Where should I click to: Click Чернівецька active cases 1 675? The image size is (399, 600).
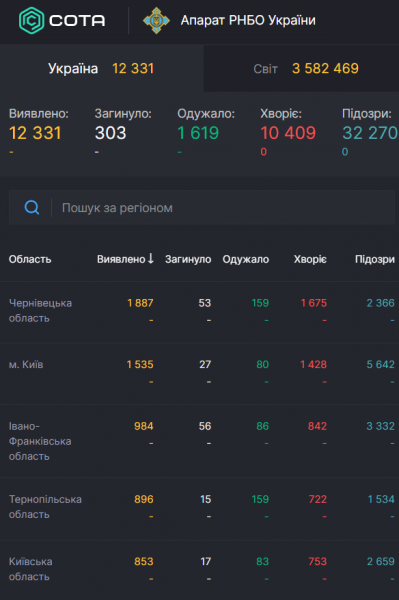point(314,303)
